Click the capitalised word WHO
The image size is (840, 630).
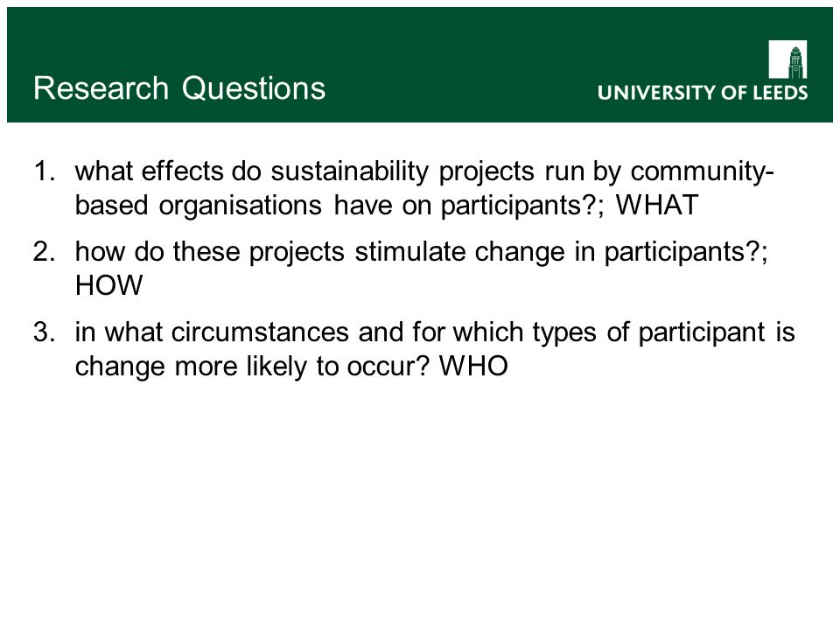coord(473,367)
